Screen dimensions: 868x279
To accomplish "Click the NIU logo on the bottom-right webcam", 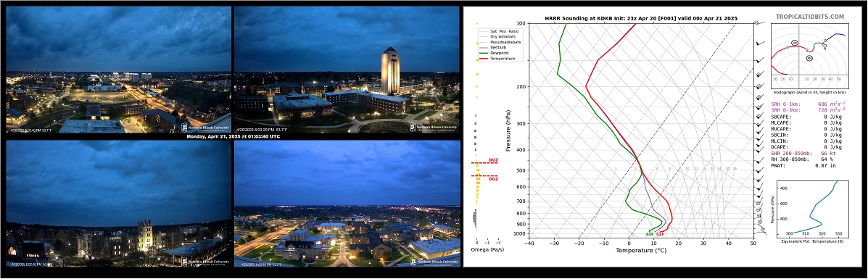I will pos(434,262).
